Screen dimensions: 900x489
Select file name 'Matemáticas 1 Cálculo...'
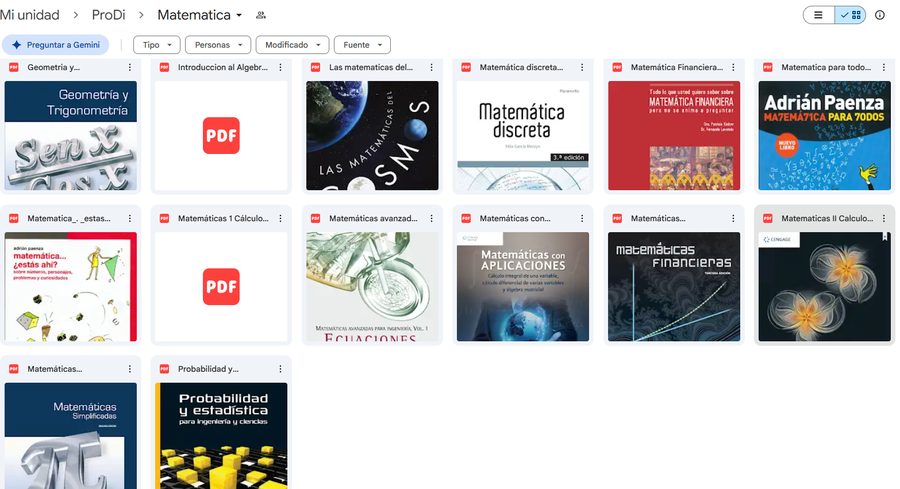[x=223, y=218]
